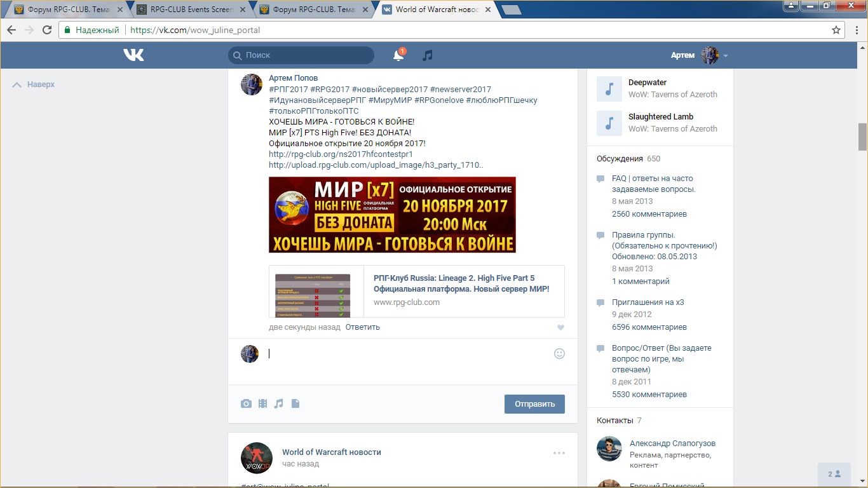Close the World of Warcraft новости tab
This screenshot has width=868, height=488.
click(488, 10)
